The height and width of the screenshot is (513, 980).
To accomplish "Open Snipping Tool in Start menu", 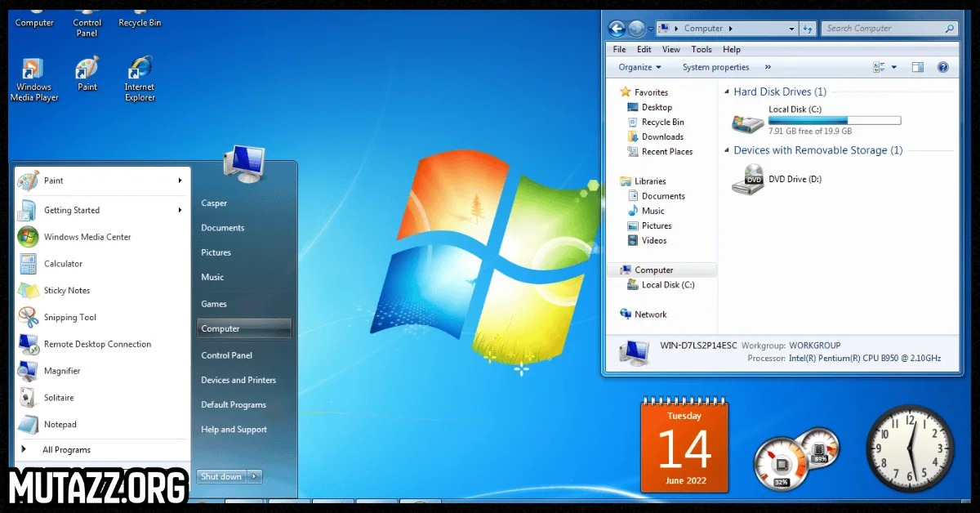I will point(69,317).
